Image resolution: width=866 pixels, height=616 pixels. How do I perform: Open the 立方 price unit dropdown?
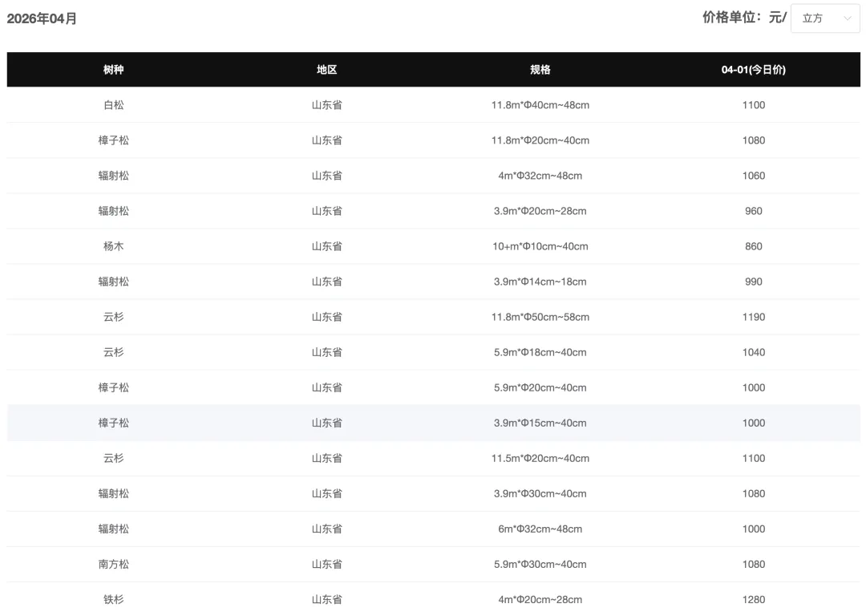tap(825, 18)
